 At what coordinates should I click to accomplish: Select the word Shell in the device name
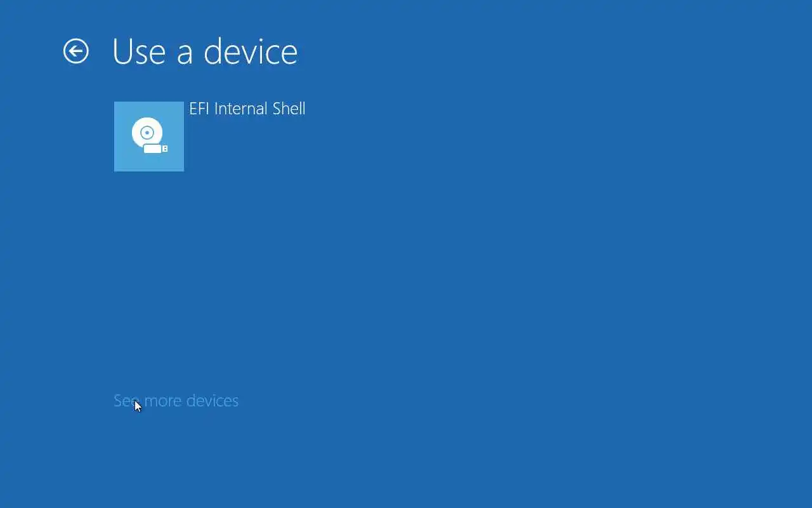[289, 109]
